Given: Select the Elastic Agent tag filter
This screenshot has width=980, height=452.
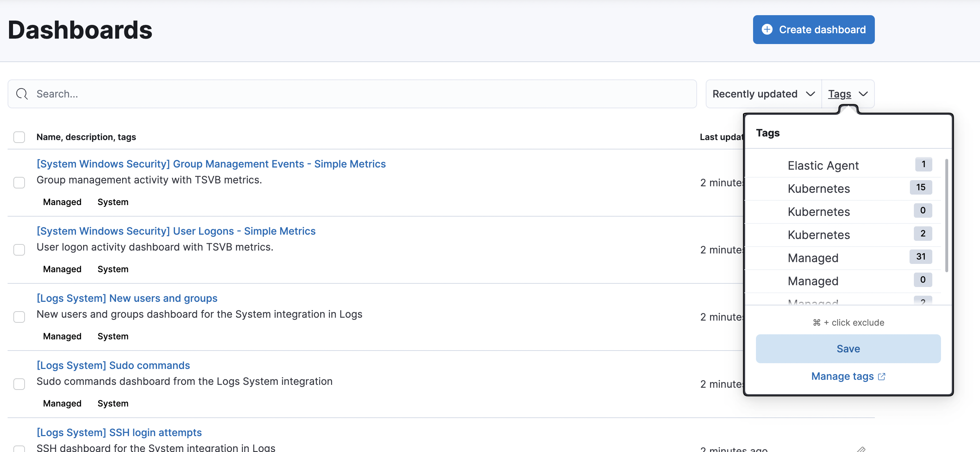Looking at the screenshot, I should point(823,165).
